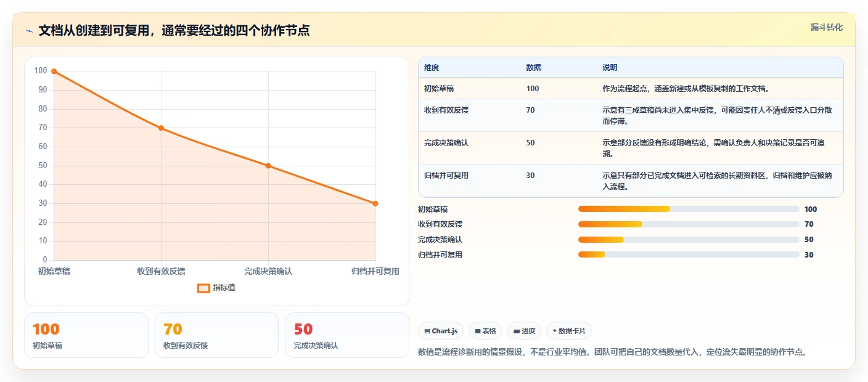868x382 pixels.
Task: Toggle the 指标值 legend swatch
Action: [x=203, y=288]
